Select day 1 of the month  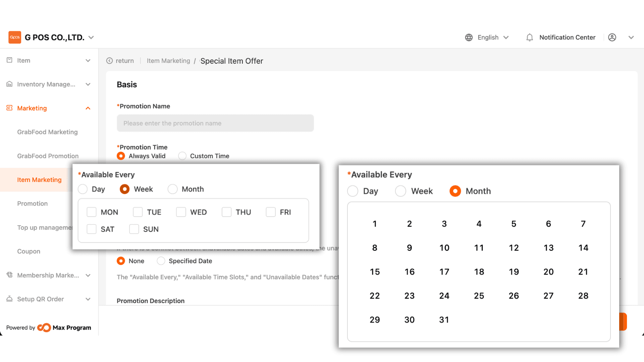point(375,224)
